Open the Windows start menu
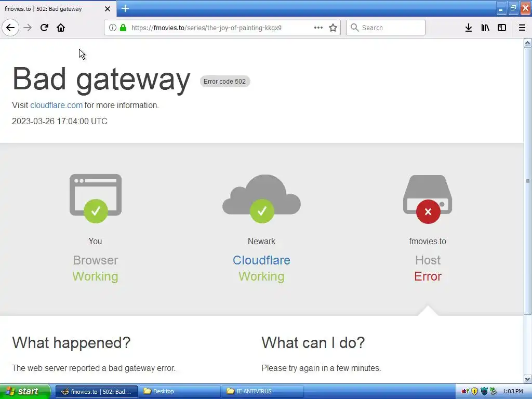 [x=25, y=391]
